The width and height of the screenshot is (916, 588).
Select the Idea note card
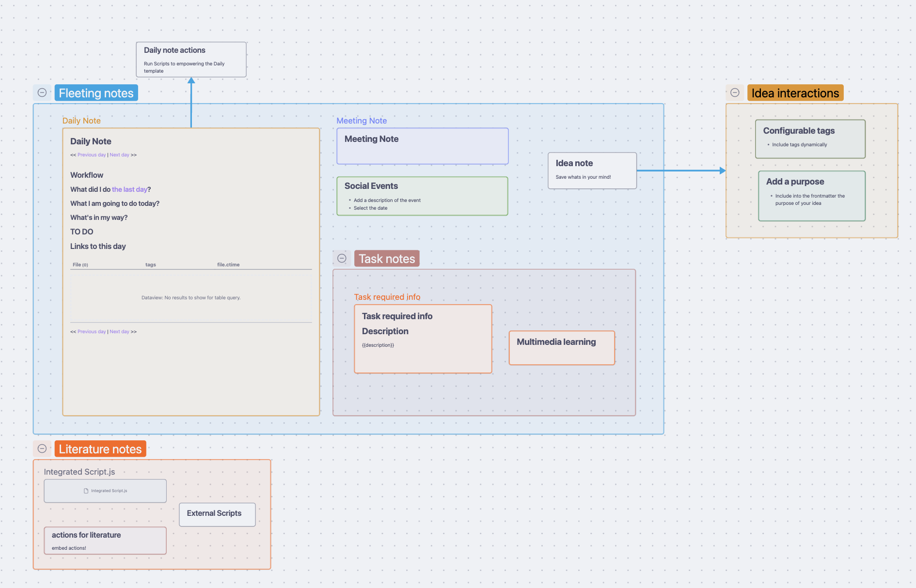tap(592, 170)
